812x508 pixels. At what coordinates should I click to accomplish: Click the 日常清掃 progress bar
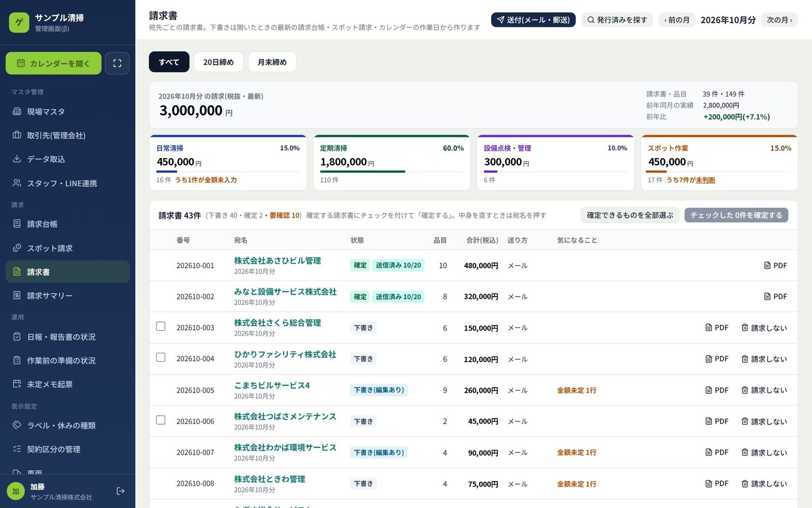click(228, 172)
